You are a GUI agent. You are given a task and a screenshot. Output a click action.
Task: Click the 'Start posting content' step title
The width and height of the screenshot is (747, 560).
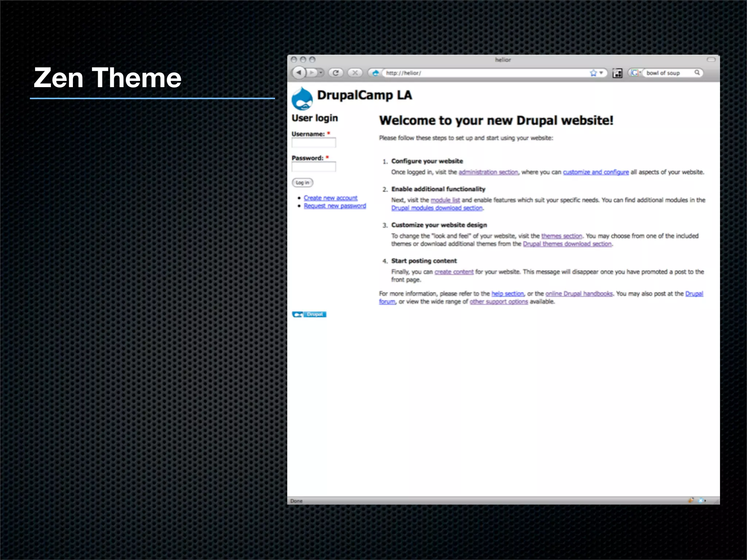point(424,261)
